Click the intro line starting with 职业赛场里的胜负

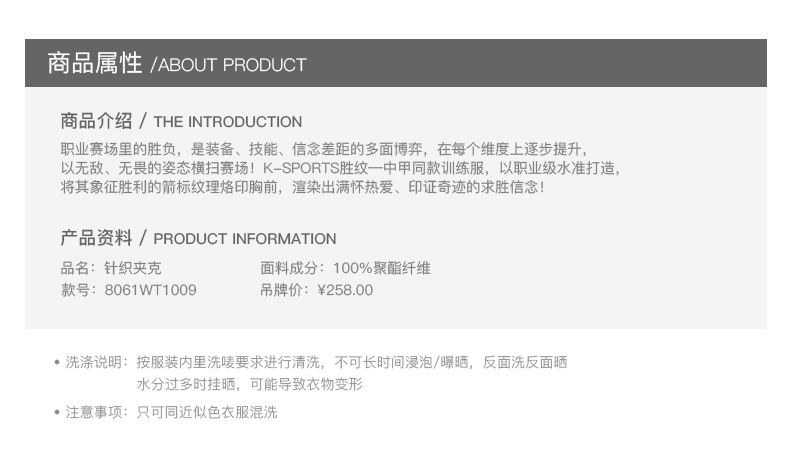coord(322,149)
